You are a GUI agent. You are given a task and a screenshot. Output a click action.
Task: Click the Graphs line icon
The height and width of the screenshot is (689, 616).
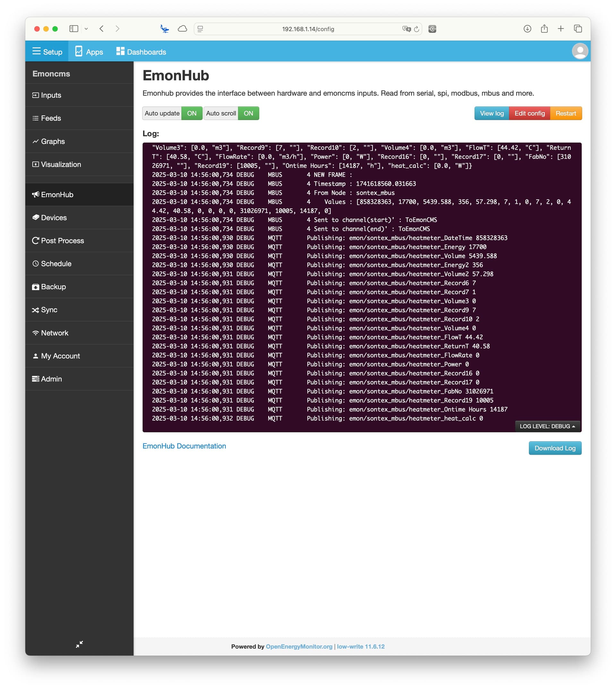(35, 141)
